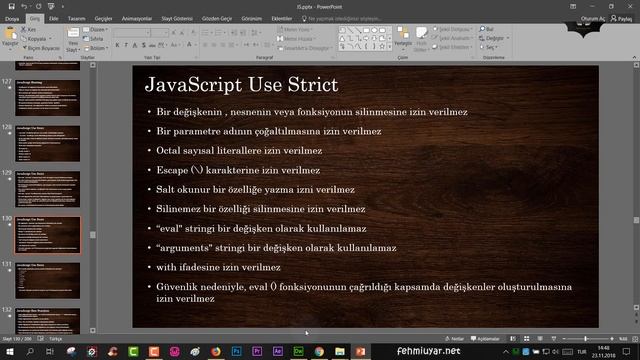Switch to Reading view icon
This screenshot has height=360, width=640.
(540, 339)
